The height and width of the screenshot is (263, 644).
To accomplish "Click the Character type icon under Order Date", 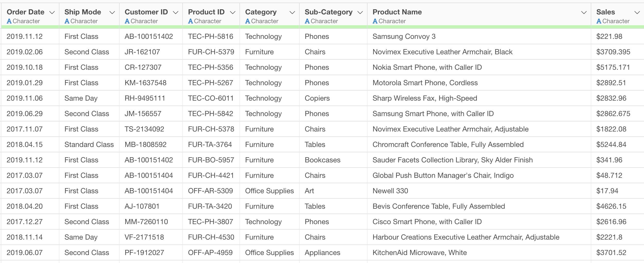I will coord(9,21).
